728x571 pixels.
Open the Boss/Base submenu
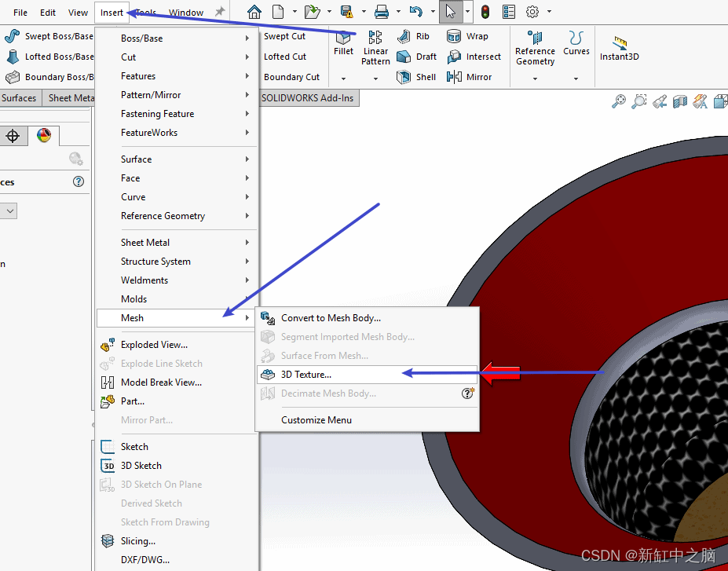tap(177, 38)
